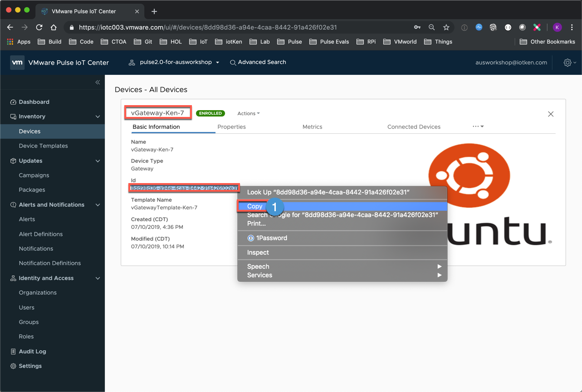This screenshot has width=582, height=392.
Task: Select 1Password context menu entry
Action: [342, 238]
